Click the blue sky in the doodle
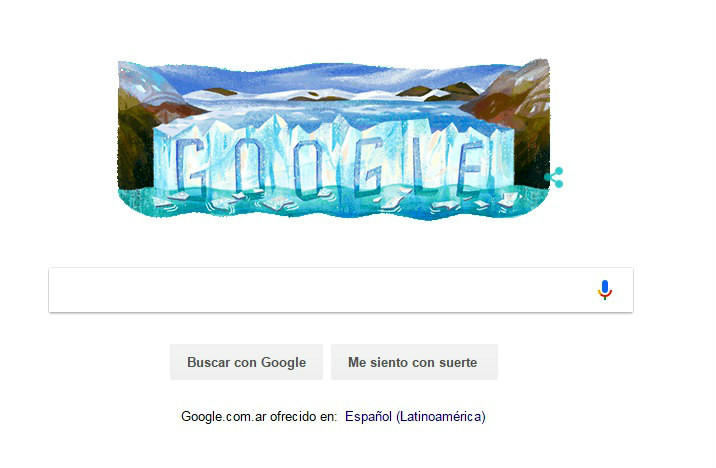 point(333,77)
